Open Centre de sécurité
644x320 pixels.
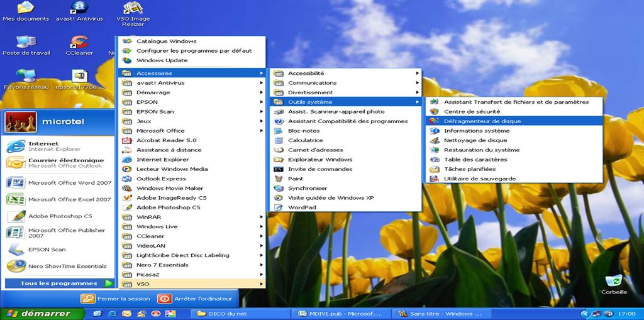[x=513, y=111]
